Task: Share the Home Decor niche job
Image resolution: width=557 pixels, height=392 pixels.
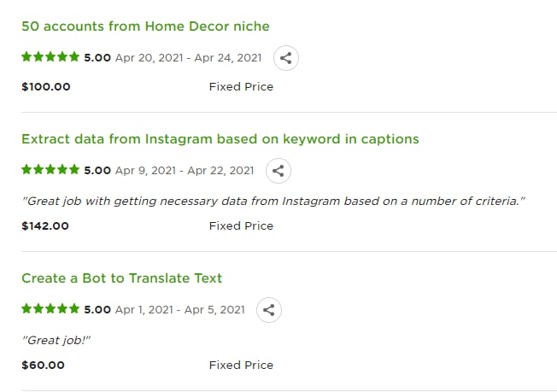Action: 286,58
